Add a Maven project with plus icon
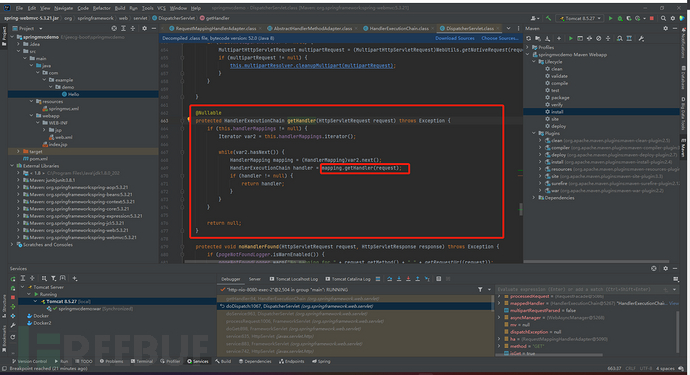Viewport: 690px width, 375px height. pos(559,39)
